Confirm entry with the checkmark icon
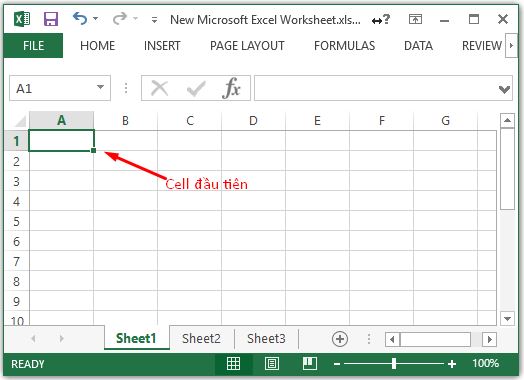 click(x=196, y=89)
